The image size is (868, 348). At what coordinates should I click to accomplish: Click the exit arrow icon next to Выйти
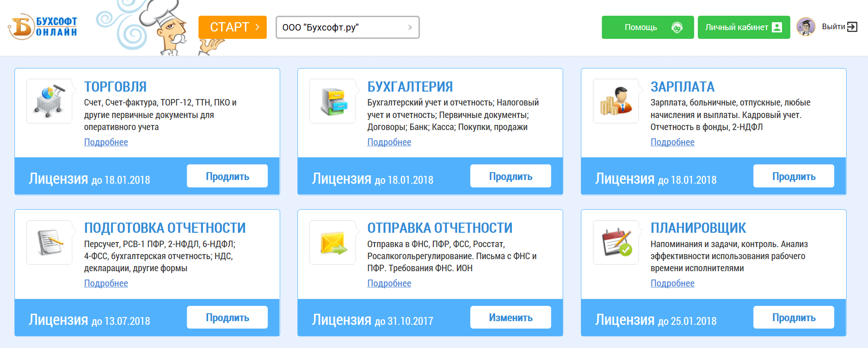[852, 27]
